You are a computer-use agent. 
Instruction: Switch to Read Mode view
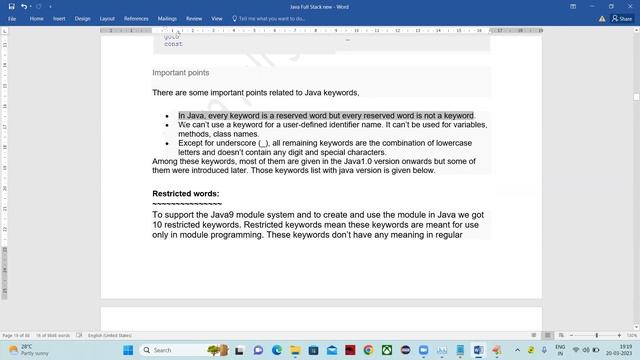tap(534, 336)
